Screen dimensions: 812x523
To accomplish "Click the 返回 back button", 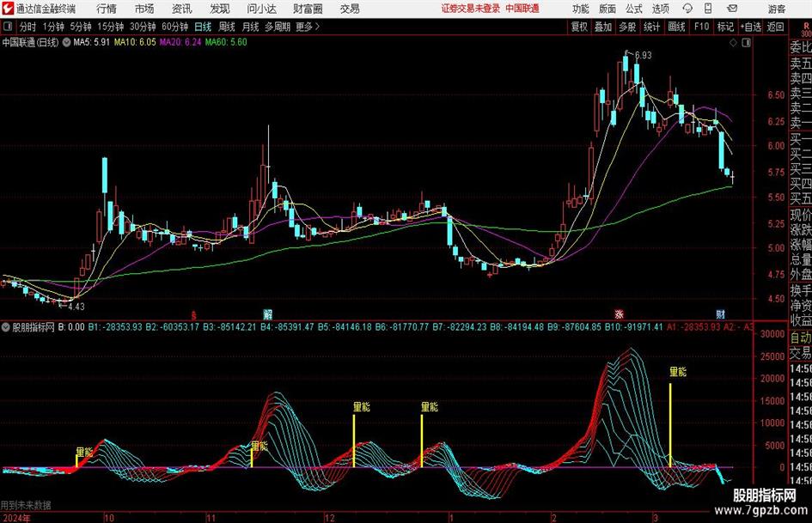I will pyautogui.click(x=775, y=27).
